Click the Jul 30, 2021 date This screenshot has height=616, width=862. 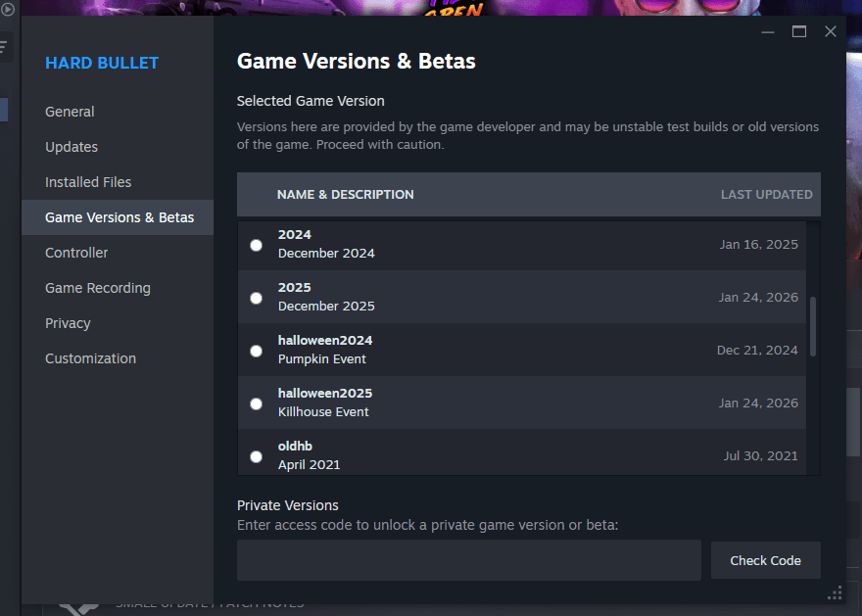(x=760, y=456)
